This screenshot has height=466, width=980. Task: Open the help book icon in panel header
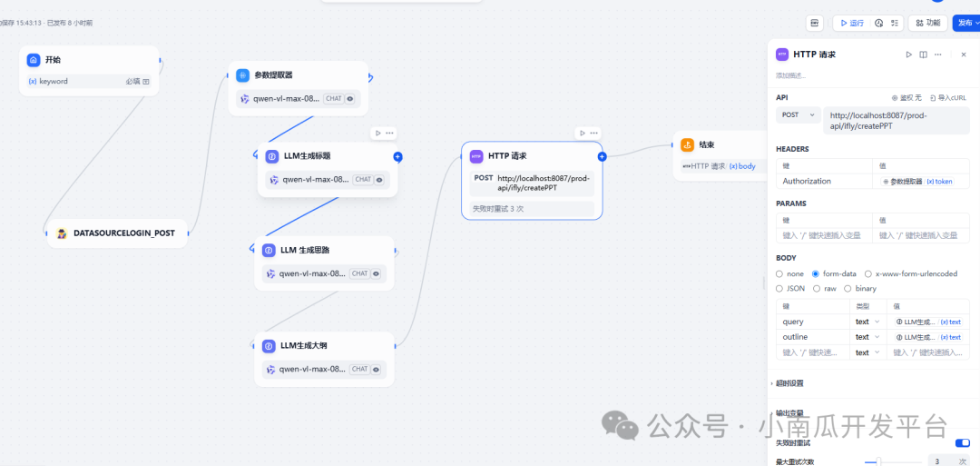coord(923,55)
